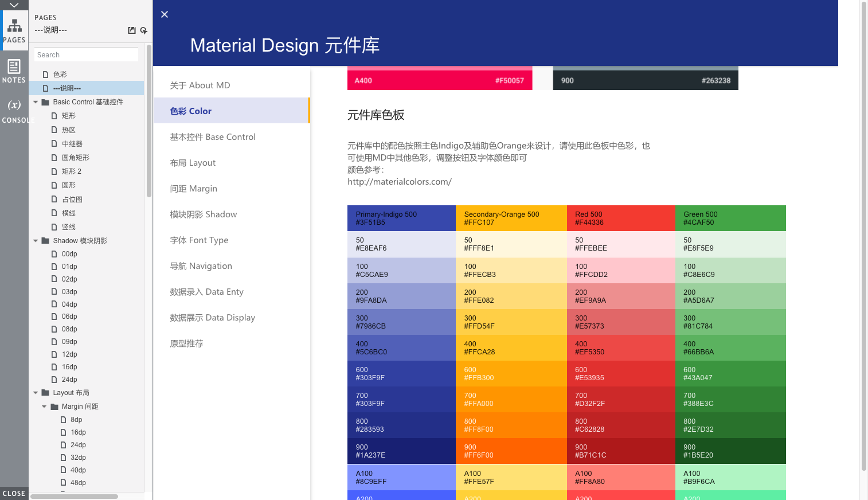Click the pages panel horizontal scrollbar
This screenshot has height=500, width=868.
74,497
